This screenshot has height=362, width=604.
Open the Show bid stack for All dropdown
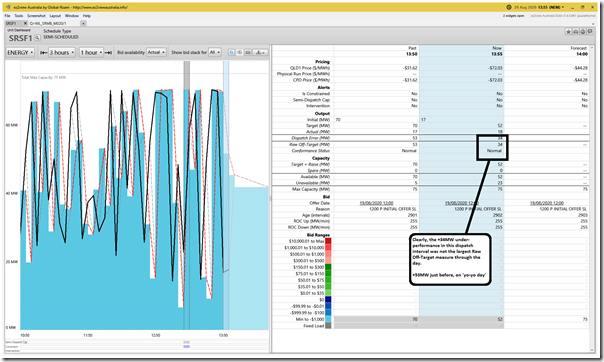pyautogui.click(x=215, y=52)
